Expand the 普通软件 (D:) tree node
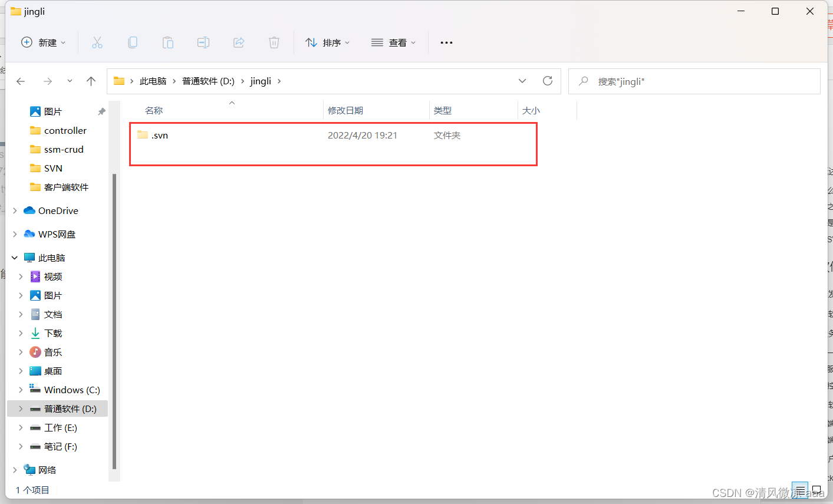The image size is (833, 504). point(21,409)
